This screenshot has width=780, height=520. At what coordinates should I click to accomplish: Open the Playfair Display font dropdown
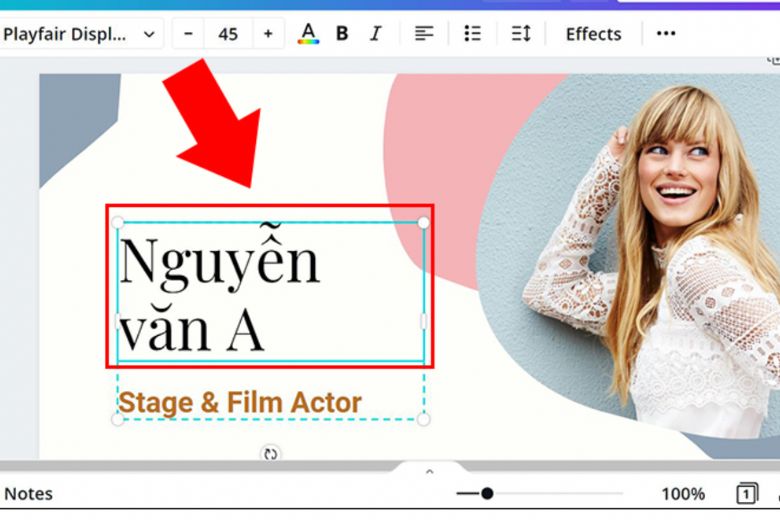click(80, 34)
